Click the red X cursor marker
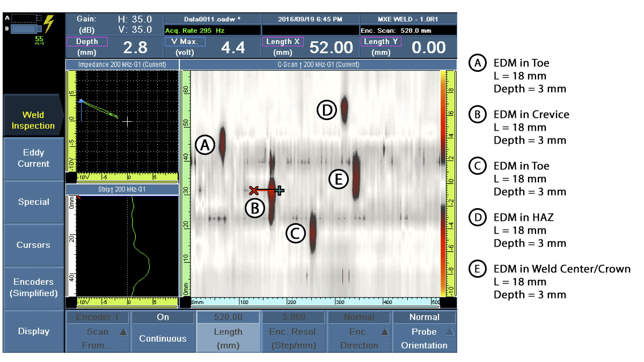This screenshot has width=644, height=362. [x=254, y=190]
